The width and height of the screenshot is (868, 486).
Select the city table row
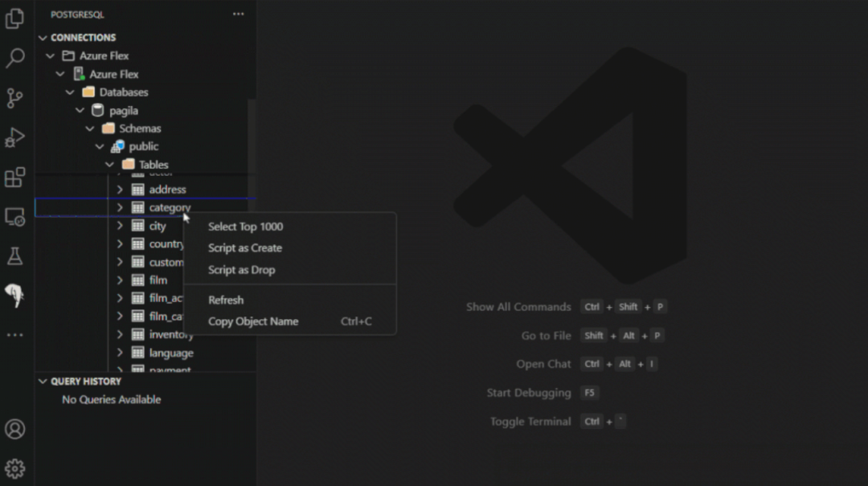point(145,226)
